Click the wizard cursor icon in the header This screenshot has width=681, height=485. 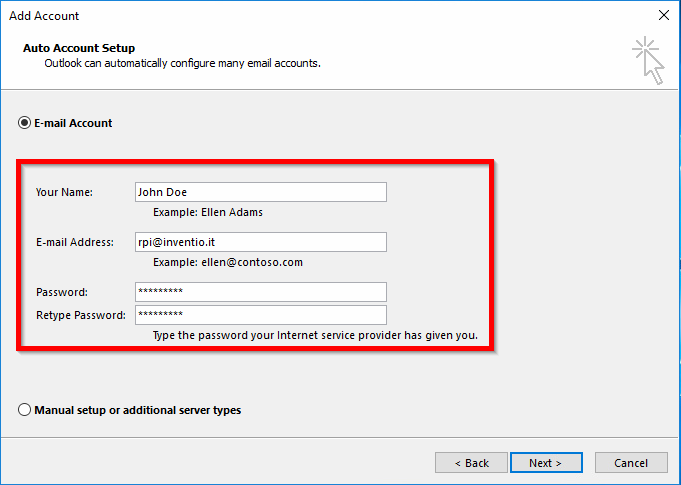coord(648,59)
